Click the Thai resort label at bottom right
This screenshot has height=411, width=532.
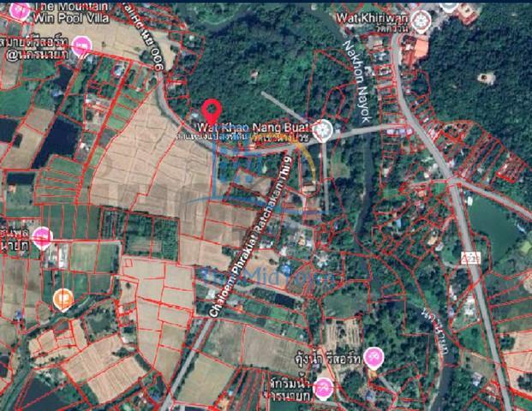tap(340, 354)
